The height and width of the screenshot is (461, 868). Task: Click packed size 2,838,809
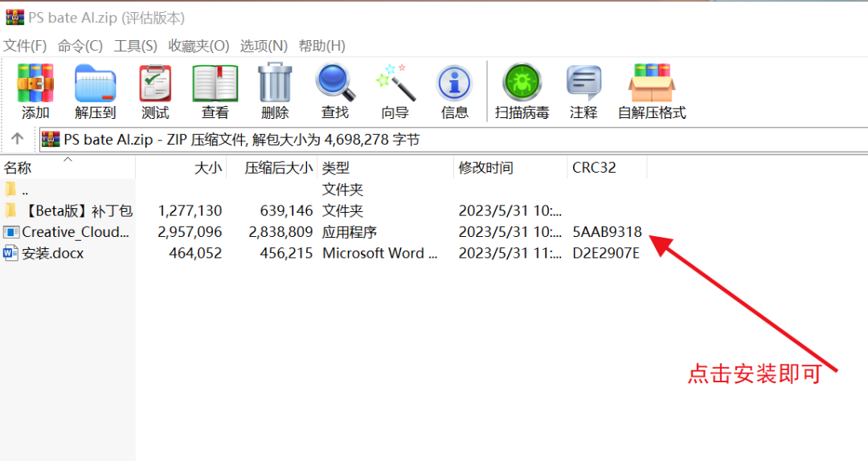coord(280,232)
